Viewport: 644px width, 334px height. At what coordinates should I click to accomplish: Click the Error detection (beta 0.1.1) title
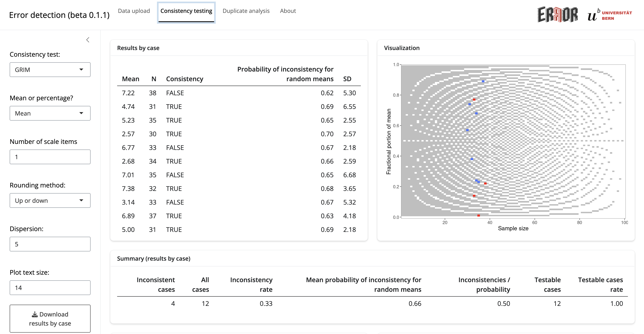click(59, 15)
